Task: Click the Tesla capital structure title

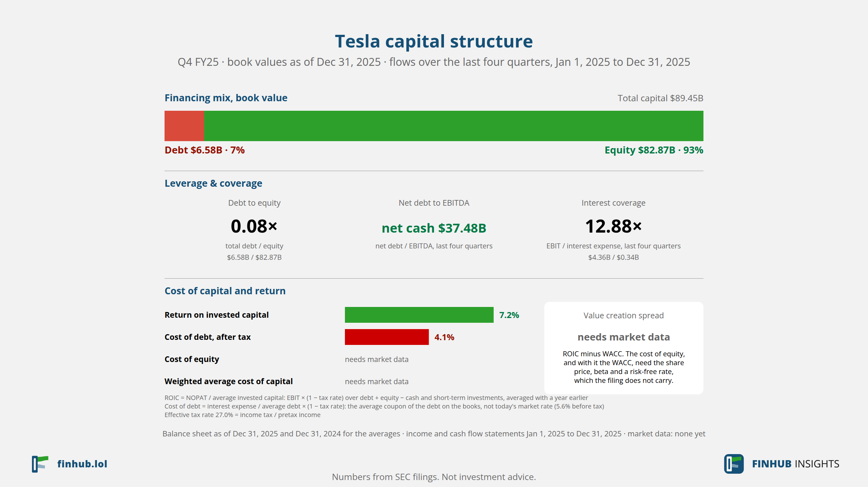Action: (x=434, y=41)
